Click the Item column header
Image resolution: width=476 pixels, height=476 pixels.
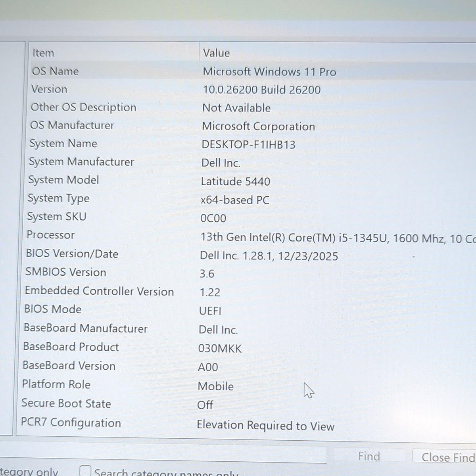[114, 53]
